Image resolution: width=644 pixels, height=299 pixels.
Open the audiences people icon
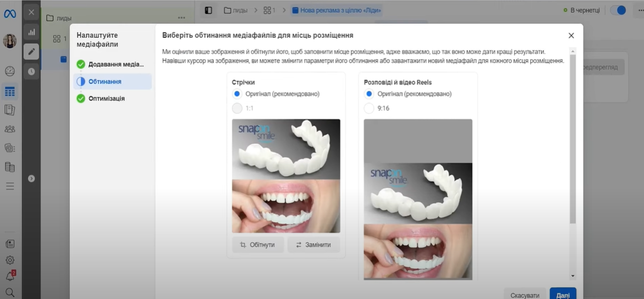point(10,129)
